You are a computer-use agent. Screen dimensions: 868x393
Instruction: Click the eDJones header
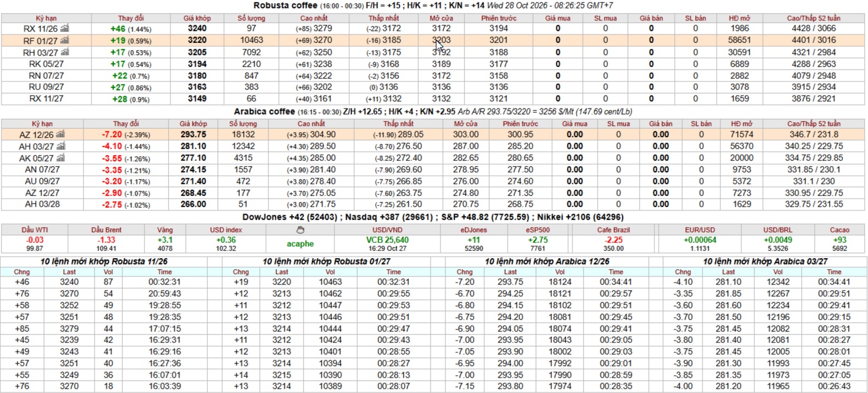tap(474, 230)
